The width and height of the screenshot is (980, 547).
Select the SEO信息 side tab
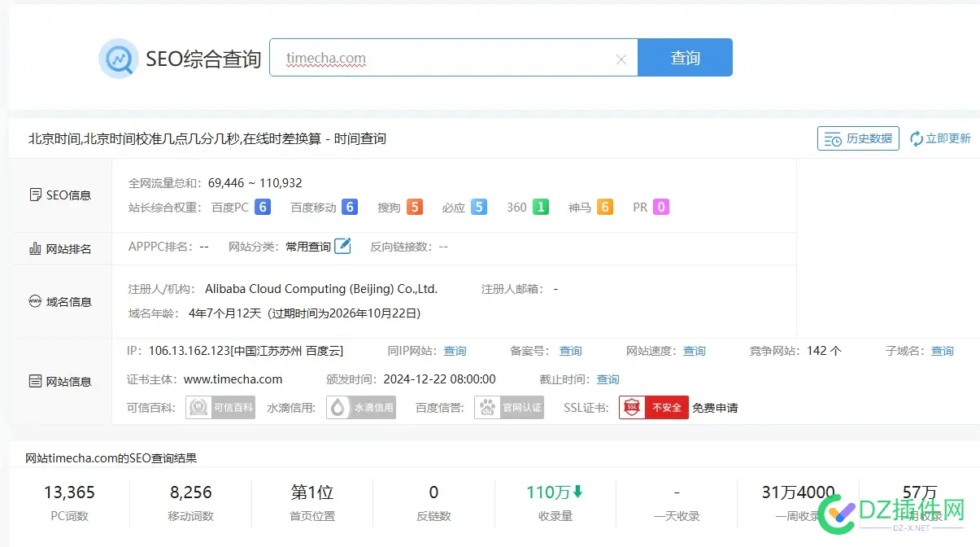coord(60,195)
